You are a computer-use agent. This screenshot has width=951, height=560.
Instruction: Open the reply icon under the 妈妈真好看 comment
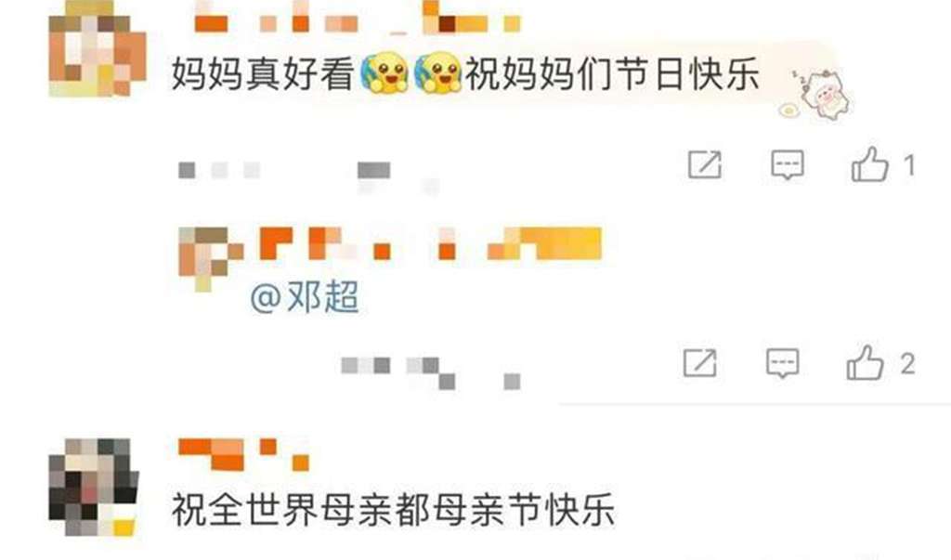point(788,164)
